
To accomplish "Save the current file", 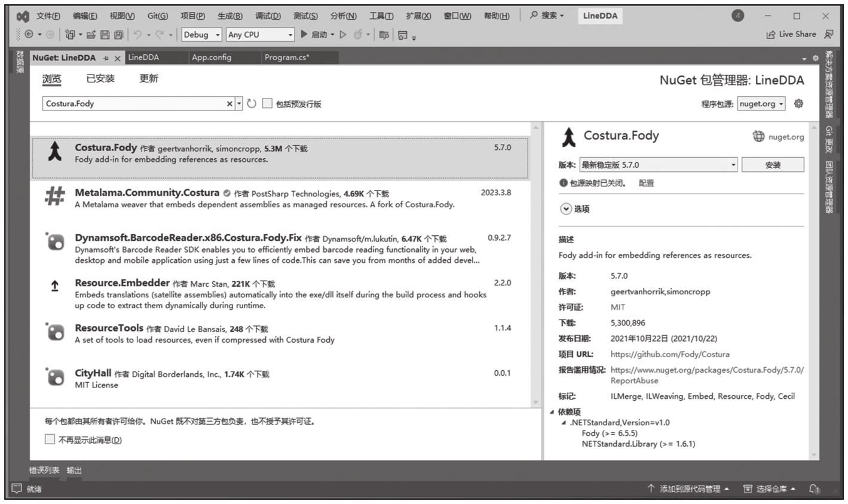I will pos(105,35).
